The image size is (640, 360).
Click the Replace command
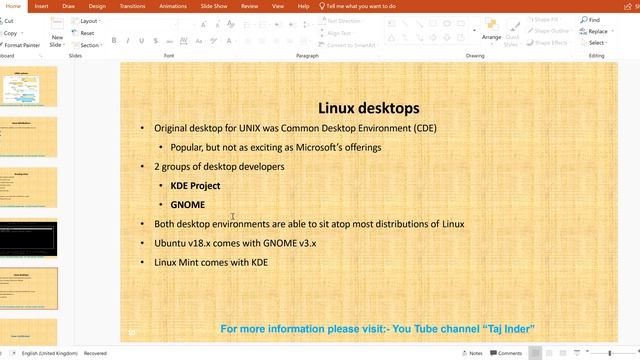[594, 31]
